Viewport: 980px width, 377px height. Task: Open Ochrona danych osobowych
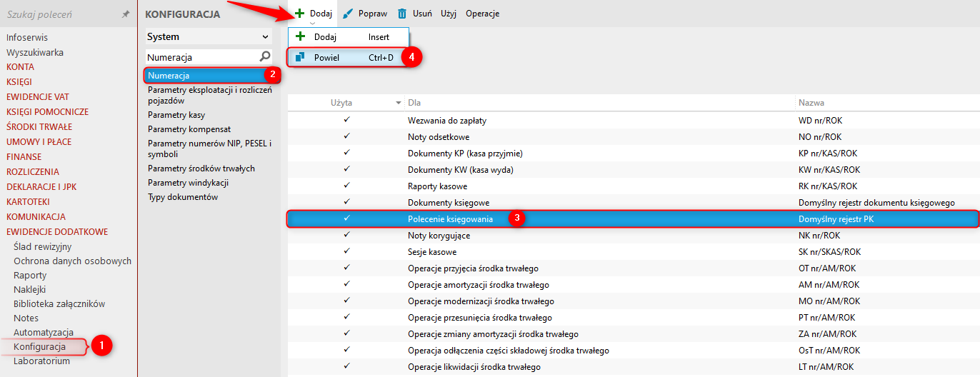[72, 261]
